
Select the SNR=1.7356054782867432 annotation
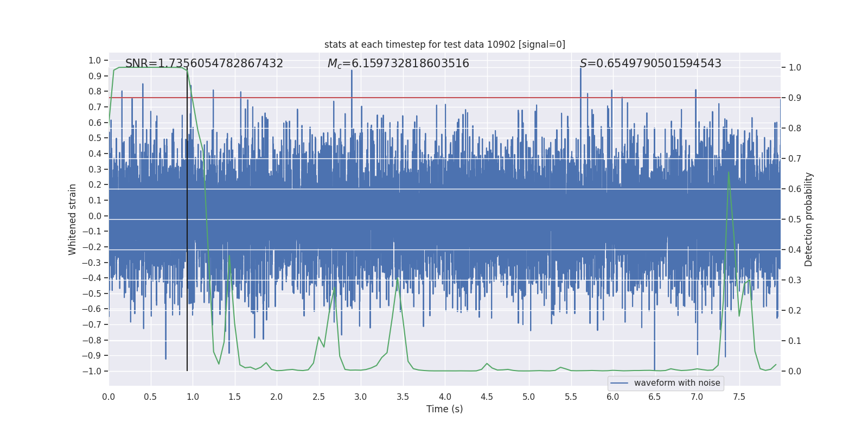pos(204,63)
